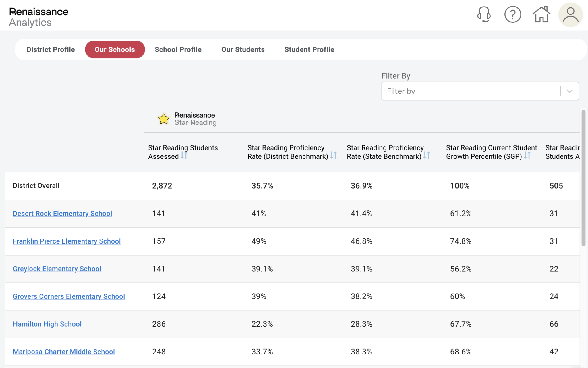The height and width of the screenshot is (368, 588).
Task: Select the Student Profile tab
Action: 309,49
